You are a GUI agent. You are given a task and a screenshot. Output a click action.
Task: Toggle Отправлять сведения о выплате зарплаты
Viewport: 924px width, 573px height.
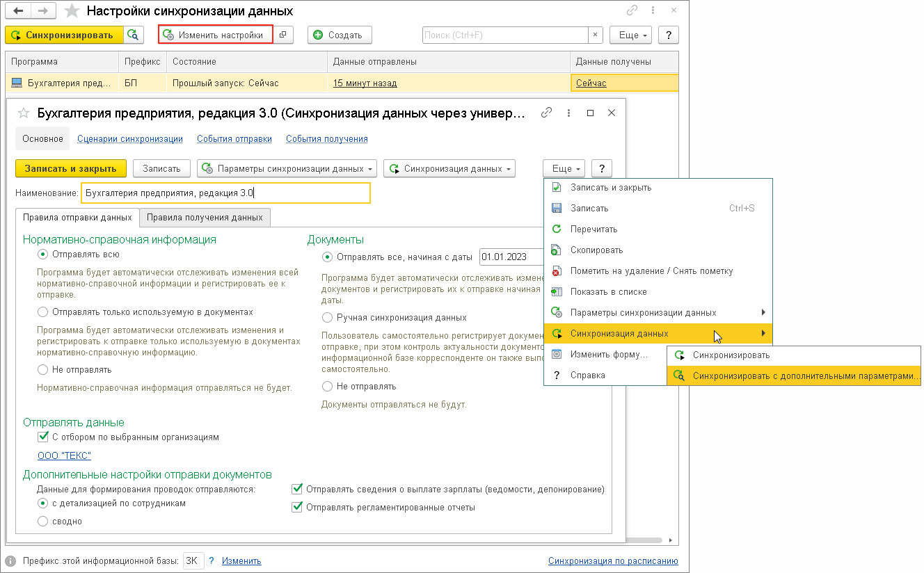[298, 489]
